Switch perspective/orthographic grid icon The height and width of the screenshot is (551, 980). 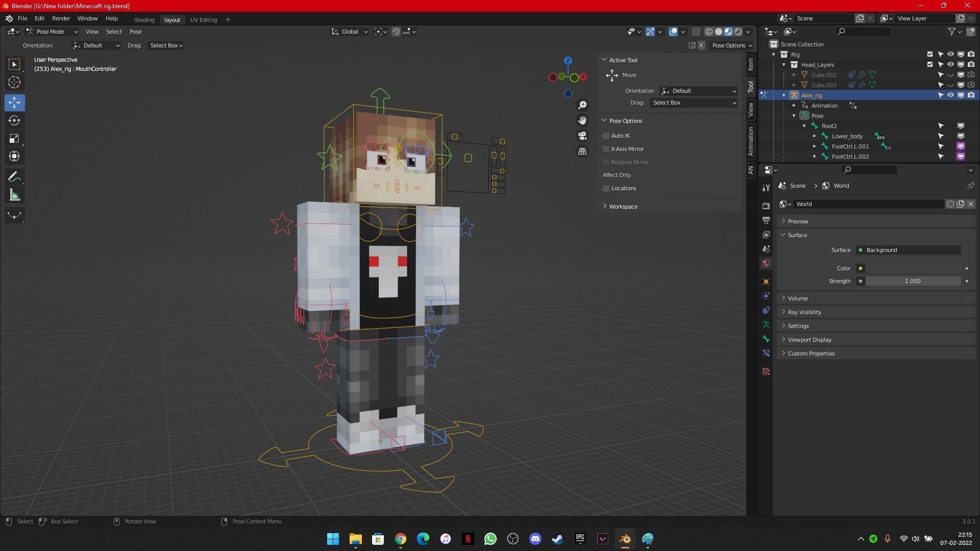(x=582, y=152)
